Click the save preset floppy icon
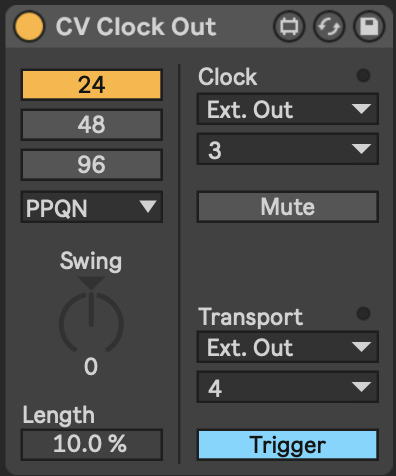The width and height of the screenshot is (396, 476). [x=369, y=26]
